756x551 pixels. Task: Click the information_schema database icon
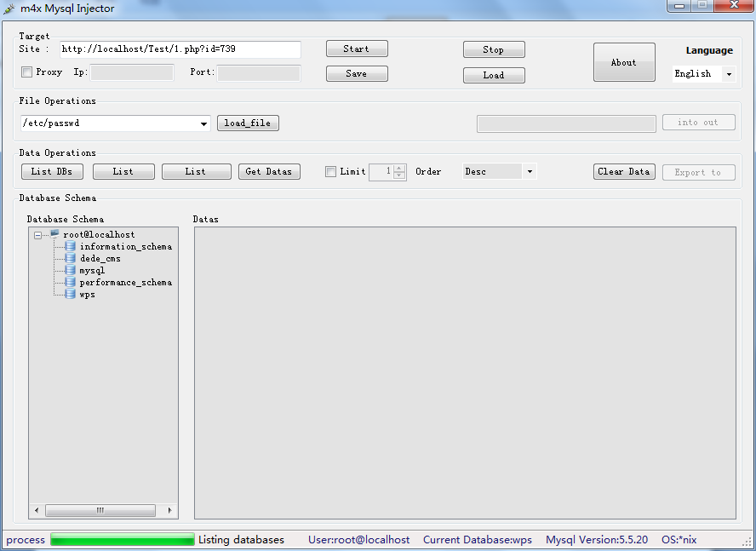point(71,246)
